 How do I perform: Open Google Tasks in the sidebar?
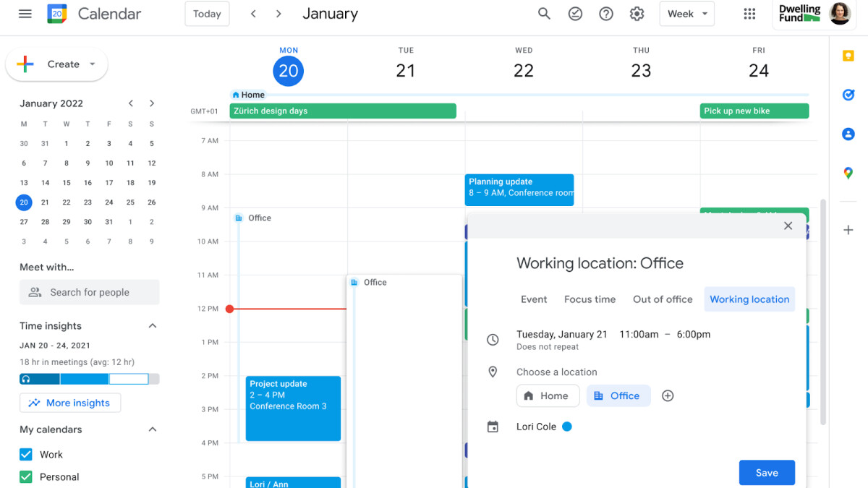coord(848,95)
